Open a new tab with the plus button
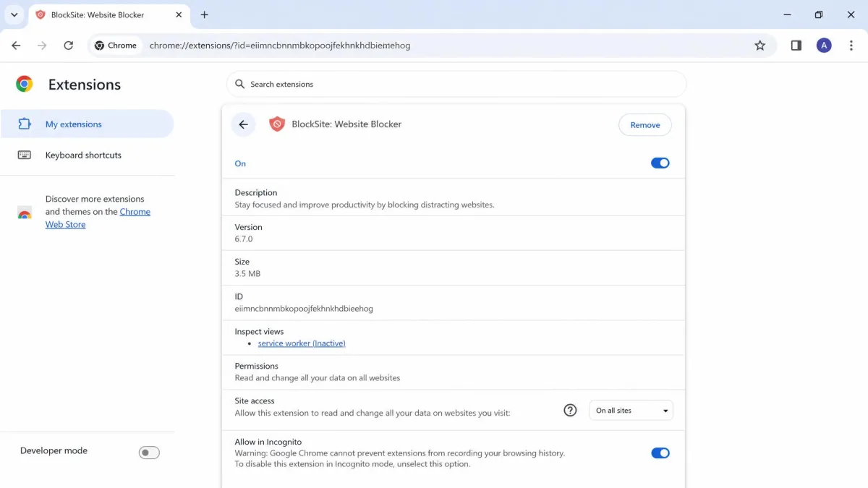Screen dimensions: 868x488 tap(205, 14)
